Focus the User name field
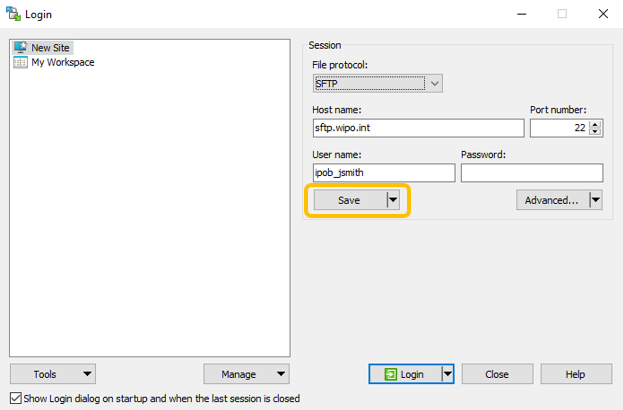623x410 pixels. (382, 173)
